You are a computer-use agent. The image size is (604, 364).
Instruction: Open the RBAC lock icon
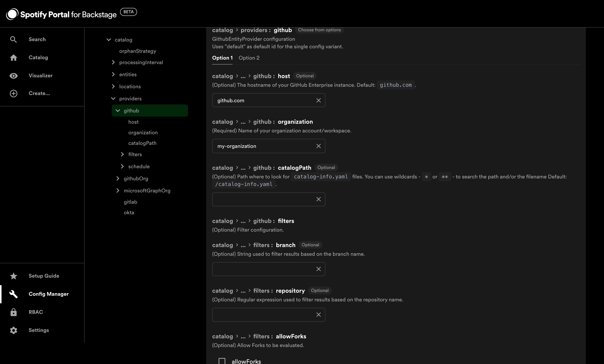pos(13,312)
